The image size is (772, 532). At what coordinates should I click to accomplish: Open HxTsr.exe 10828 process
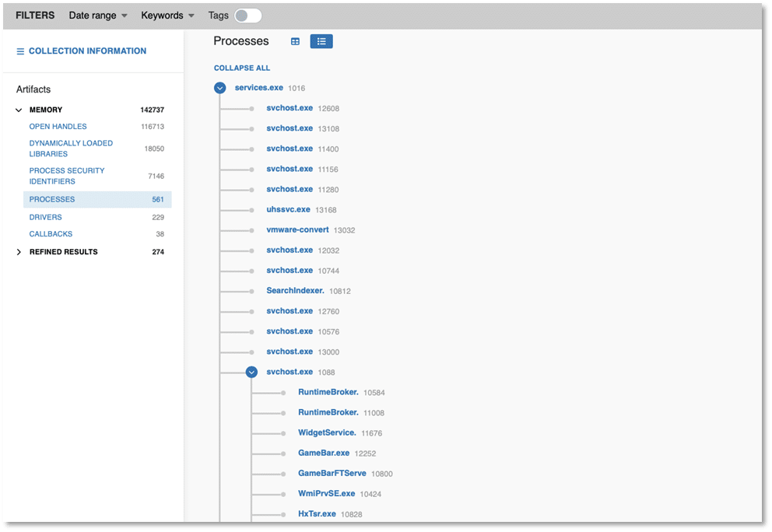tap(317, 514)
